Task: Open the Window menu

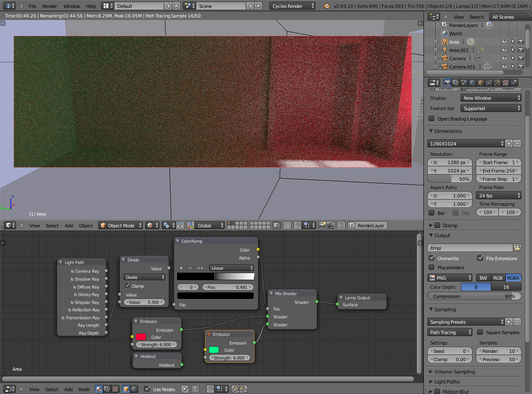Action: (71, 6)
